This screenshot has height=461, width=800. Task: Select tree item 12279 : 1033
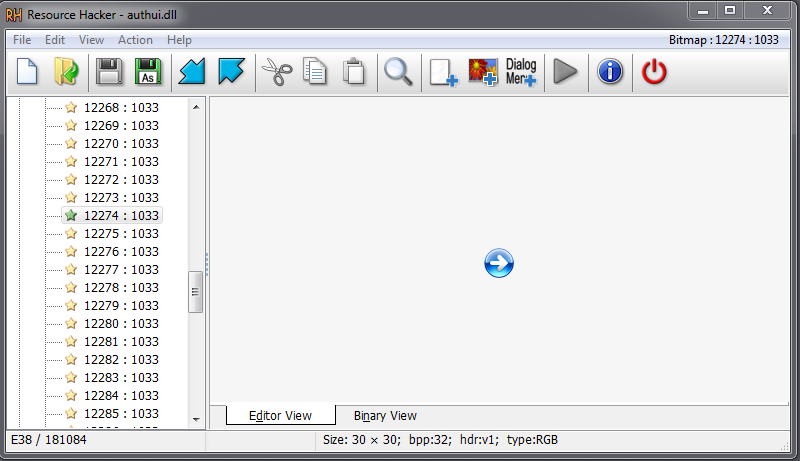click(121, 305)
